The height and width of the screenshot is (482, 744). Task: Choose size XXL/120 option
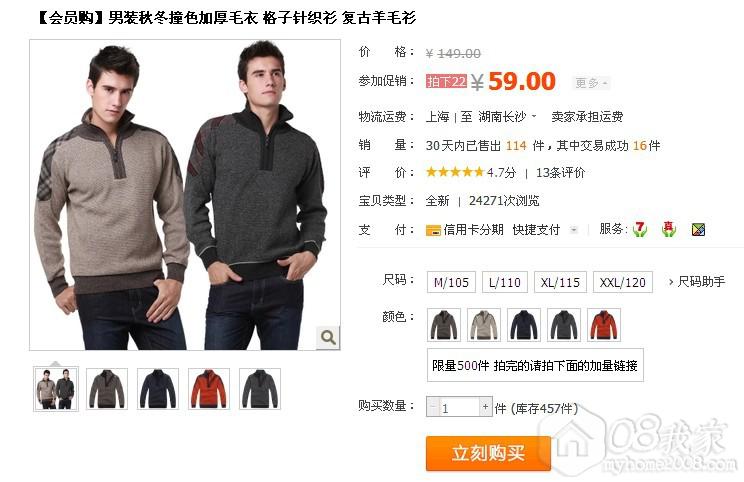623,282
